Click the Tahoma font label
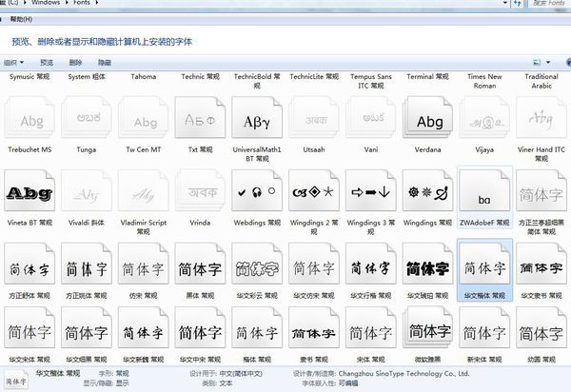Image resolution: width=571 pixels, height=392 pixels. (144, 76)
